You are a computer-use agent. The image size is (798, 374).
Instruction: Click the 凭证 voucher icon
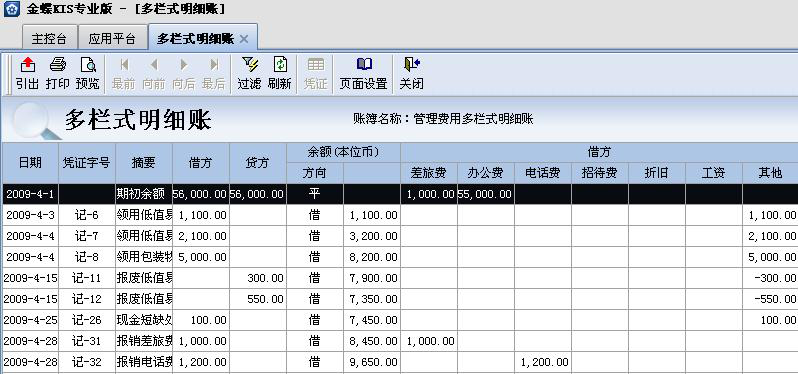click(x=316, y=65)
